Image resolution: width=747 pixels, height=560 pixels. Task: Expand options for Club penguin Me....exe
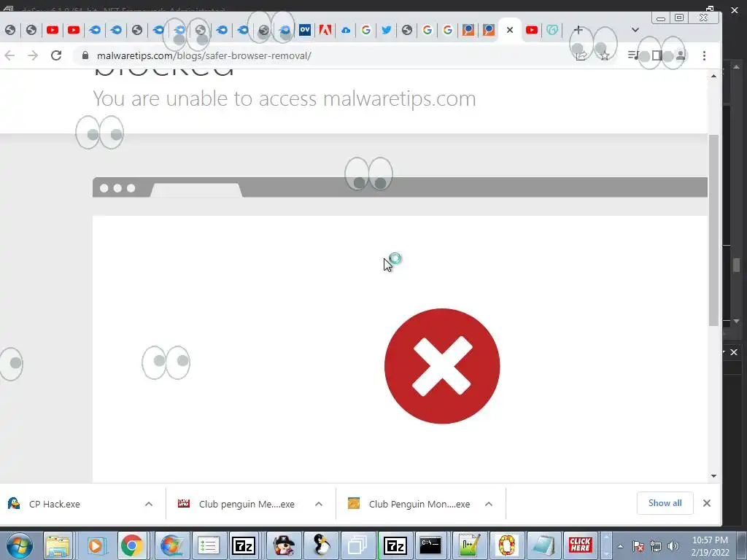pos(319,504)
